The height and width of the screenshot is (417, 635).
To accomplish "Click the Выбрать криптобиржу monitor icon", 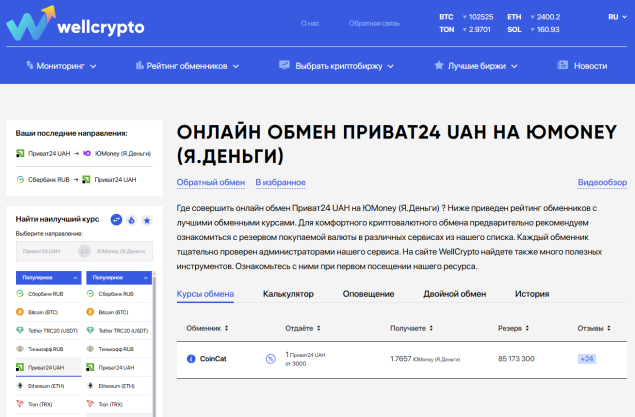I will [x=284, y=65].
